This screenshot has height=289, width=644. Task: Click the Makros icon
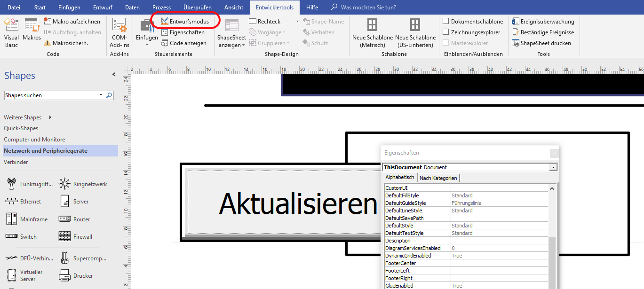click(32, 32)
